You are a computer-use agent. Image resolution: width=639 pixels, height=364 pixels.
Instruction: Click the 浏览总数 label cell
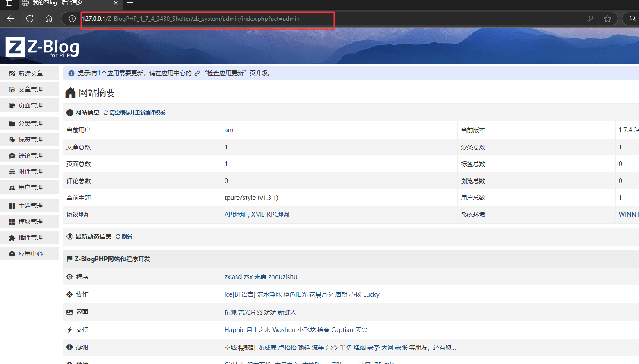(x=536, y=181)
